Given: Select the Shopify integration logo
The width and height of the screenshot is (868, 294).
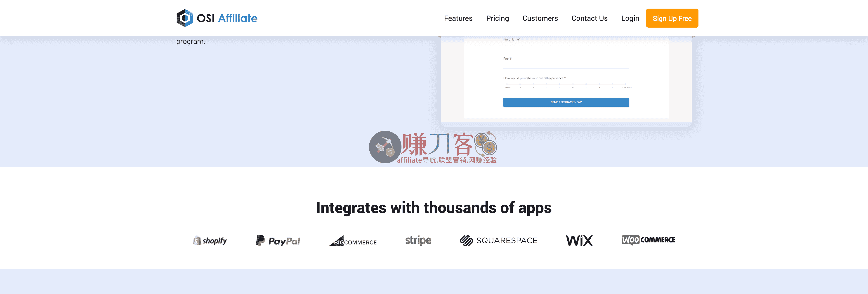Looking at the screenshot, I should point(210,240).
